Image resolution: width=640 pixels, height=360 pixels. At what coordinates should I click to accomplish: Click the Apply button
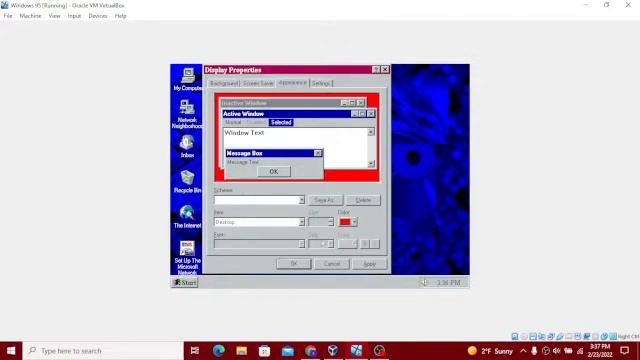tap(370, 264)
